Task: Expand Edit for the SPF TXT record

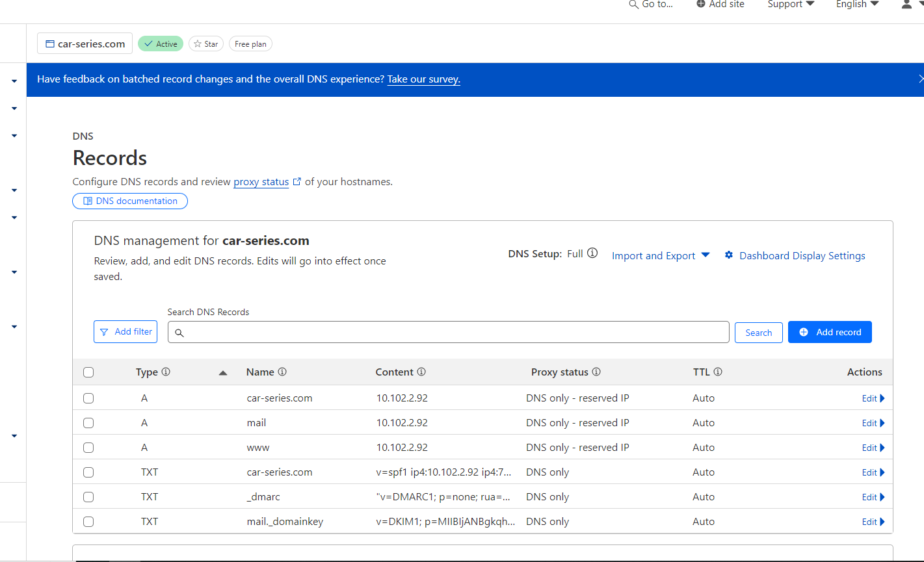Action: pyautogui.click(x=873, y=472)
